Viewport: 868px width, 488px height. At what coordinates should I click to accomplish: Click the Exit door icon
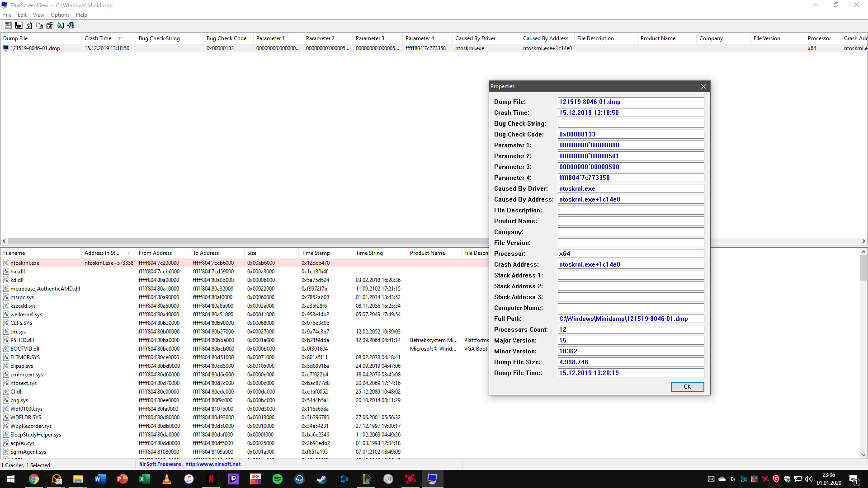(x=71, y=25)
